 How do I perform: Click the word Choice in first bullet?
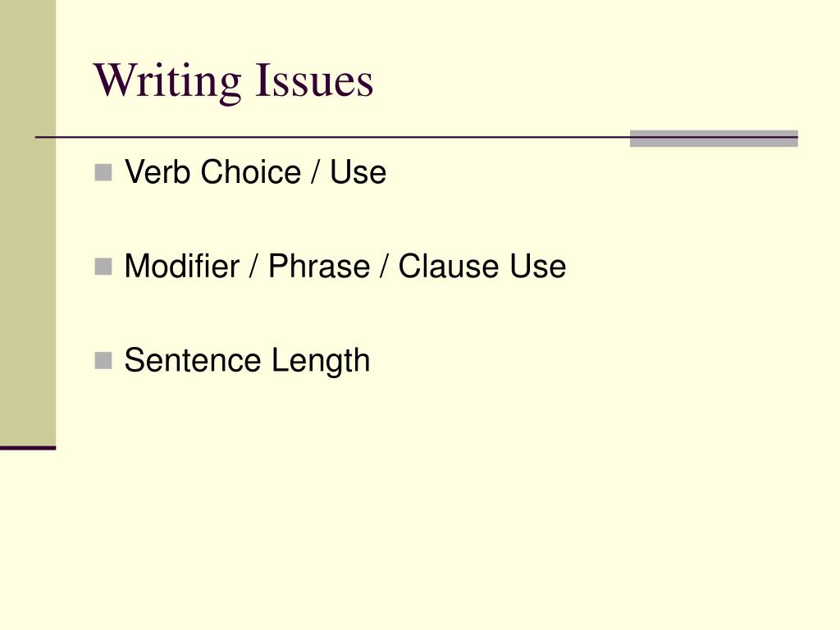click(251, 172)
